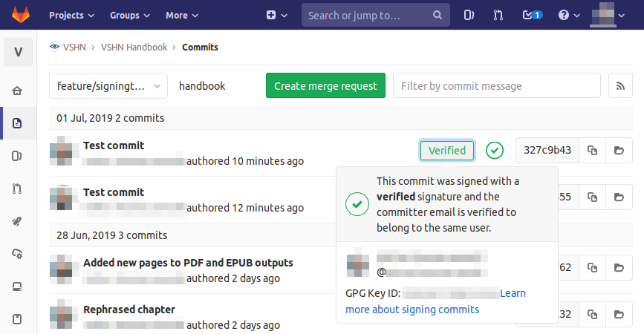This screenshot has height=334, width=644.
Task: Open project overview home icon in sidebar
Action: pyautogui.click(x=17, y=91)
